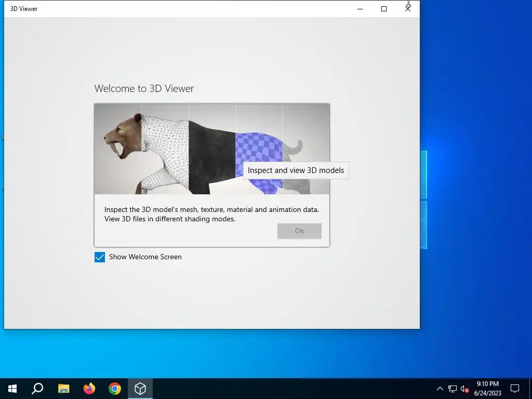532x399 pixels.
Task: Click the muted speaker volume icon
Action: [464, 389]
